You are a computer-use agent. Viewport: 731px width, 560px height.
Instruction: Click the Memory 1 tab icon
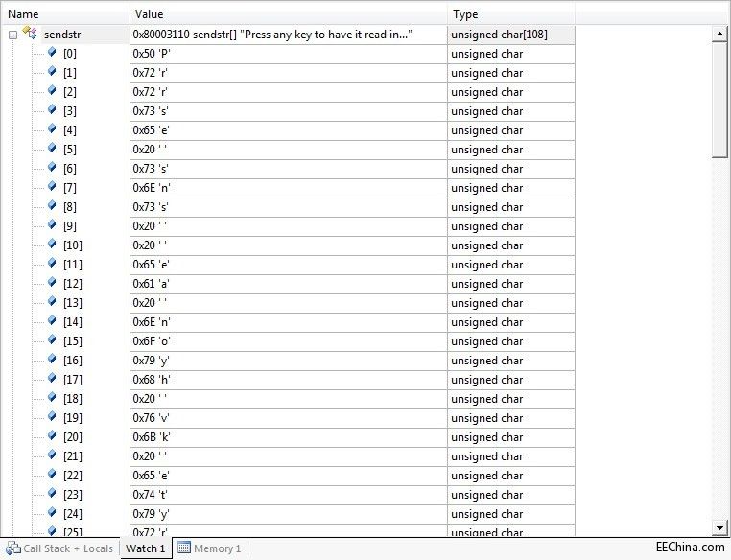coord(183,548)
